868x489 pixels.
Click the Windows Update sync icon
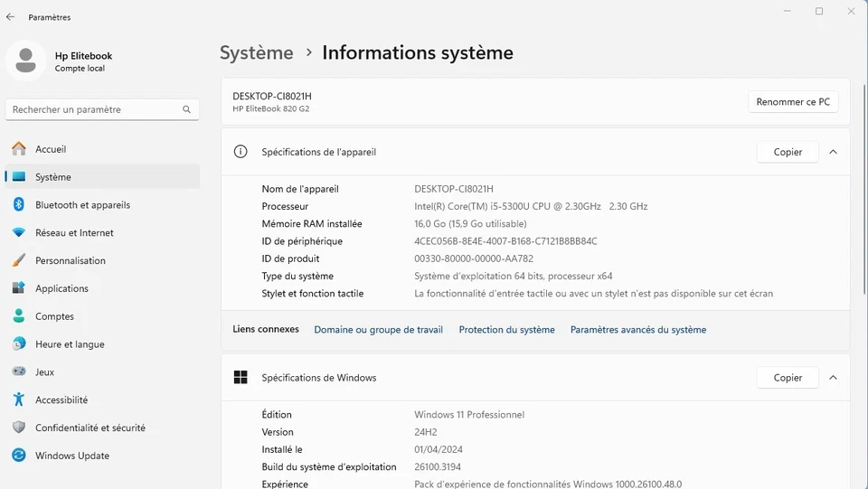(19, 456)
